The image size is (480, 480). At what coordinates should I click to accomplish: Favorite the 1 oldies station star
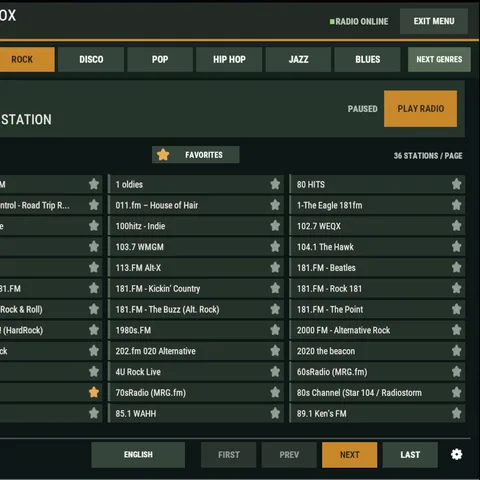[275, 184]
